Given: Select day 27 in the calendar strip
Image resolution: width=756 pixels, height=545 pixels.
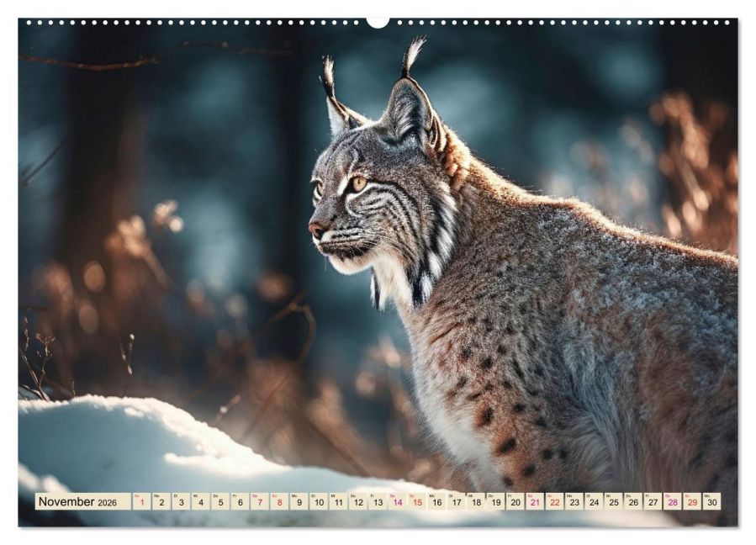Looking at the screenshot, I should tap(653, 501).
